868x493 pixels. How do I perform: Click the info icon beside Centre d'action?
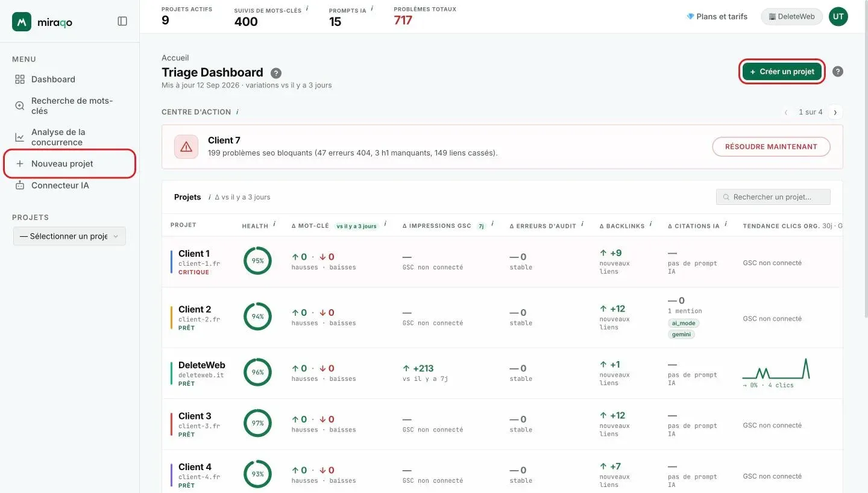(x=237, y=111)
